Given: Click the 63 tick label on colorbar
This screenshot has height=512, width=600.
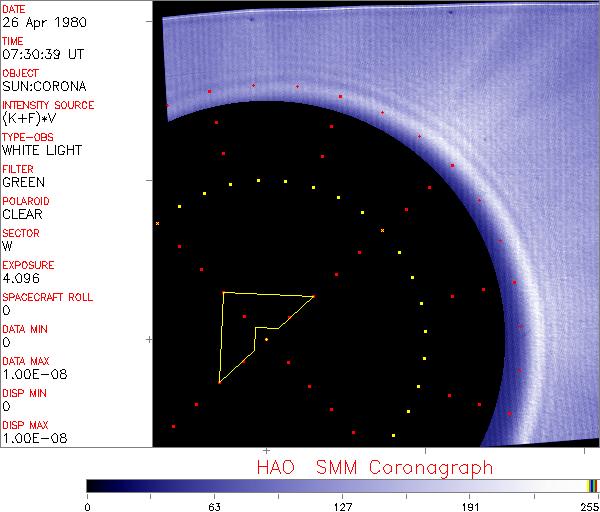Looking at the screenshot, I should tap(214, 507).
